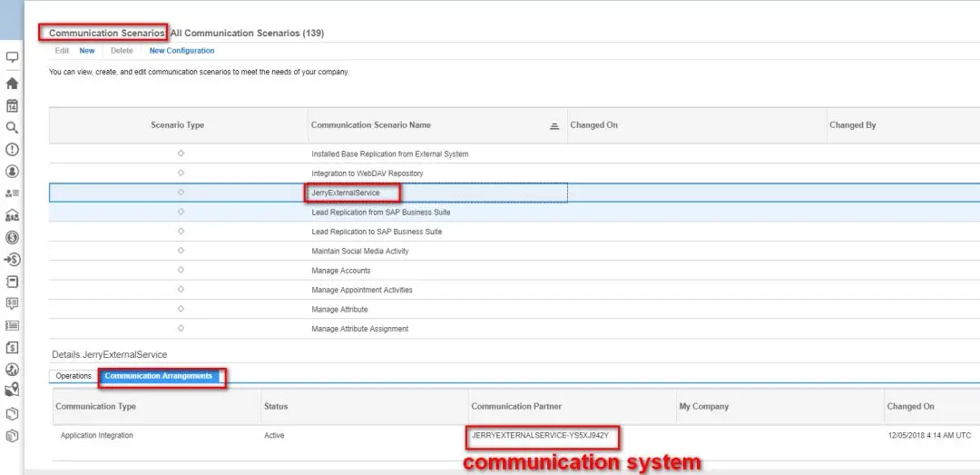Click the Application Integration communication type cell
Image resolution: width=980 pixels, height=475 pixels.
click(x=97, y=435)
